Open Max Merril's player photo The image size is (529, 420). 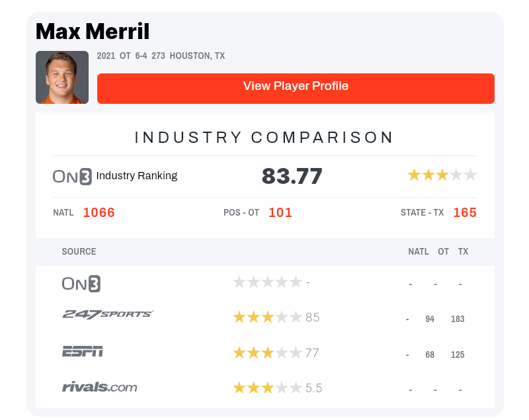[62, 77]
